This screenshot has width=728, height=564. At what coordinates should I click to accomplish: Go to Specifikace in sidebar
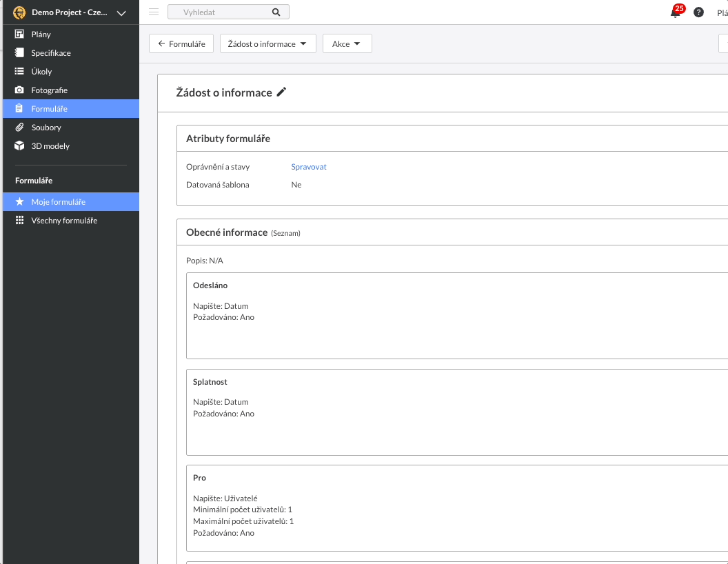[x=71, y=52]
